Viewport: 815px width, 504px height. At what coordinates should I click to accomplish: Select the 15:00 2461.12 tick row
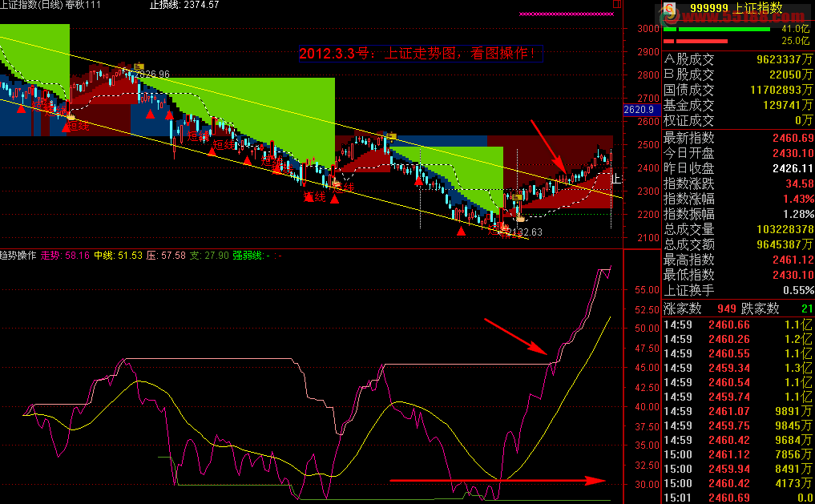click(738, 454)
